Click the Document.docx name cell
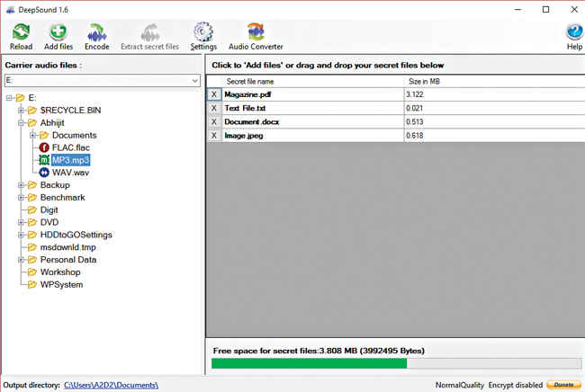 coord(312,122)
